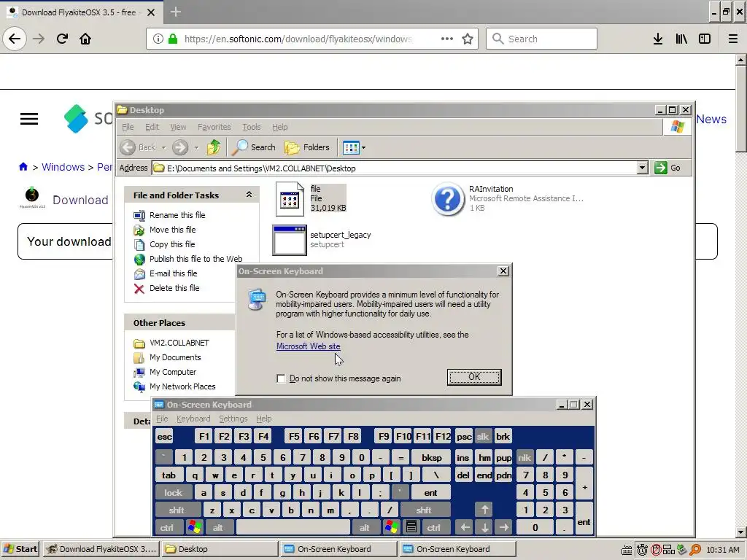This screenshot has height=560, width=747.
Task: Click Rename this file task
Action: 177,215
